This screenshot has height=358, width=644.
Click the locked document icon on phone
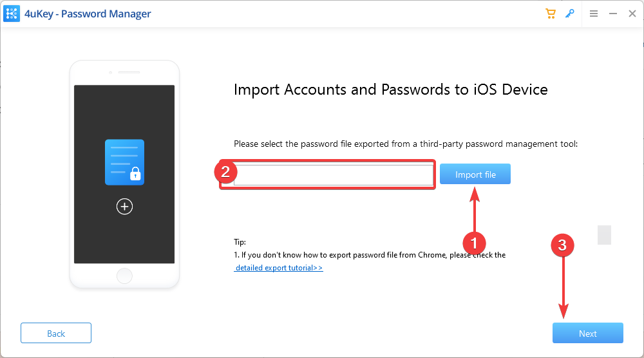tap(124, 162)
